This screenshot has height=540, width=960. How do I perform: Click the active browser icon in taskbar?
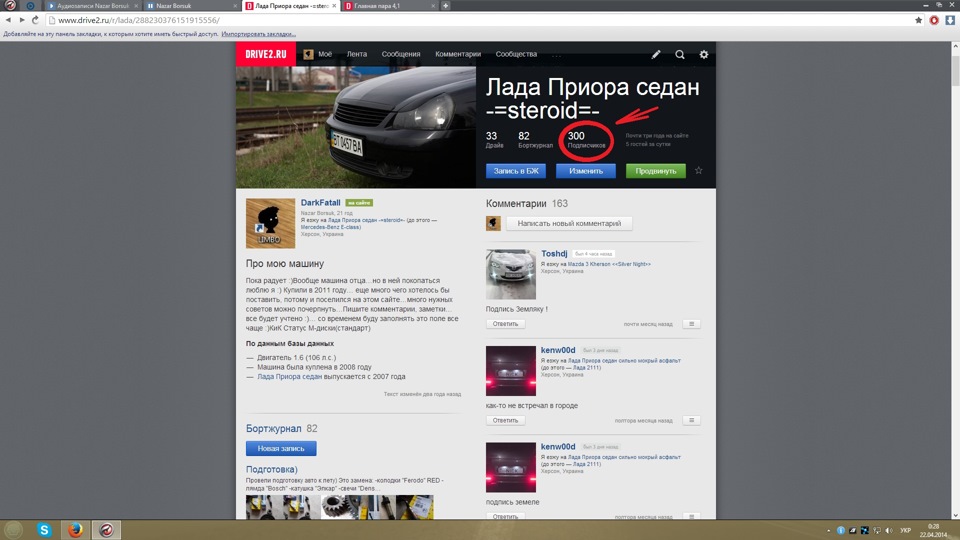click(x=107, y=530)
